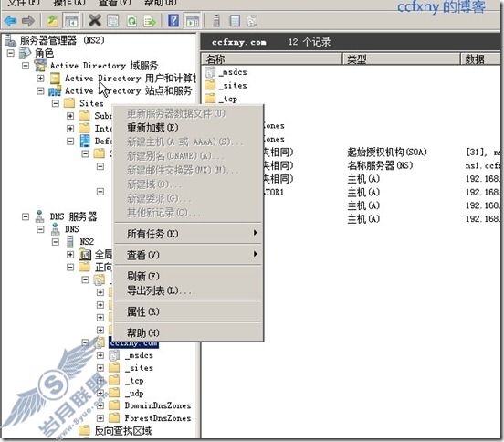
Task: Toggle the action pane toolbar icon
Action: (x=193, y=21)
